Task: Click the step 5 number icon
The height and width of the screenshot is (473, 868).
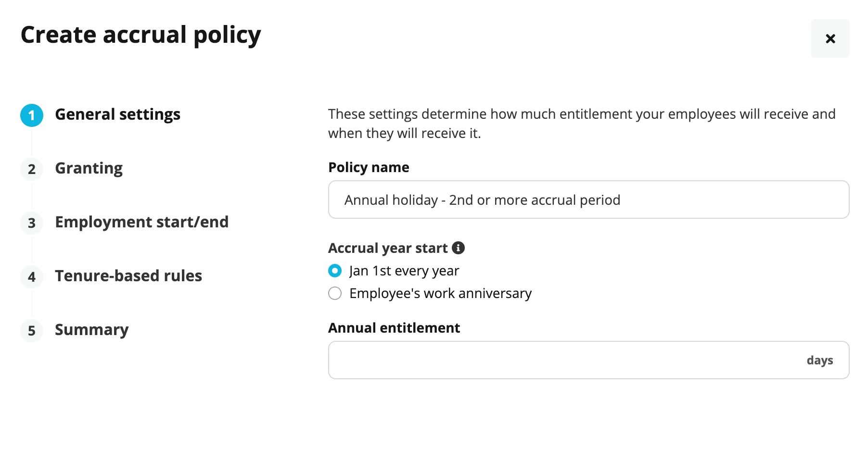Action: pyautogui.click(x=32, y=331)
